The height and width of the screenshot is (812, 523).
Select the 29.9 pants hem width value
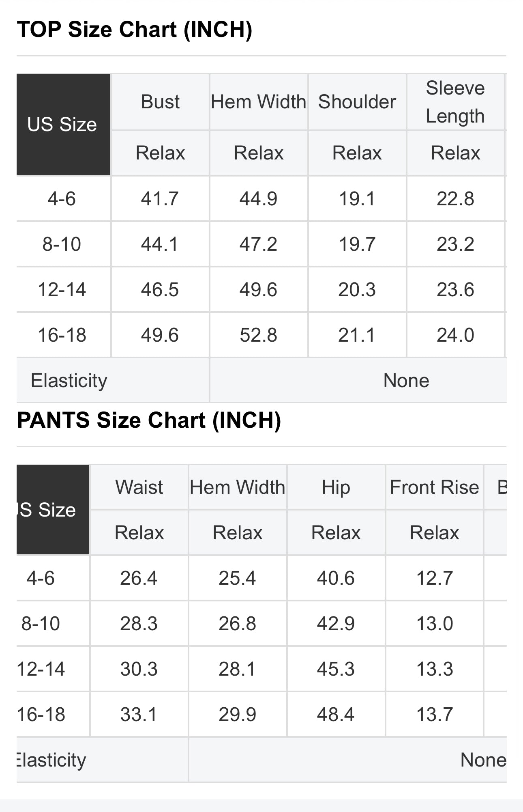(x=237, y=714)
